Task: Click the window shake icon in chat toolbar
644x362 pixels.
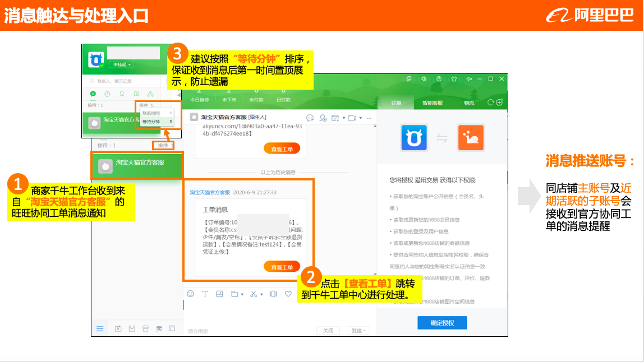Action: pos(273,294)
